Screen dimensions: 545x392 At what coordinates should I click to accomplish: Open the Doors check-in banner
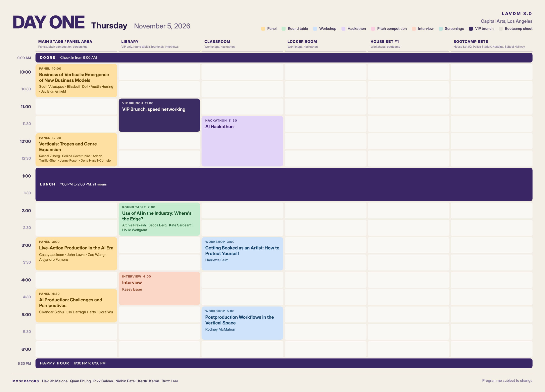pyautogui.click(x=284, y=58)
